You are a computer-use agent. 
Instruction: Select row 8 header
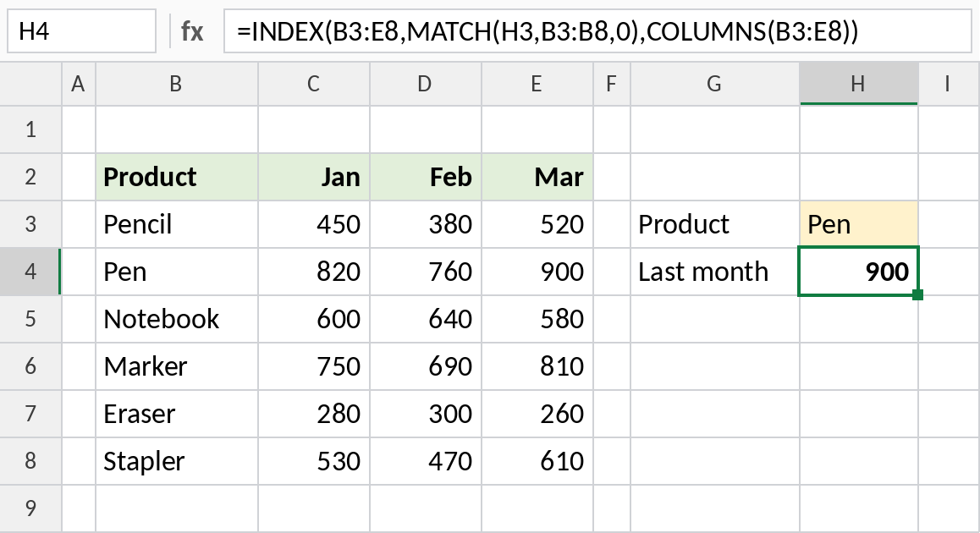[x=30, y=461]
